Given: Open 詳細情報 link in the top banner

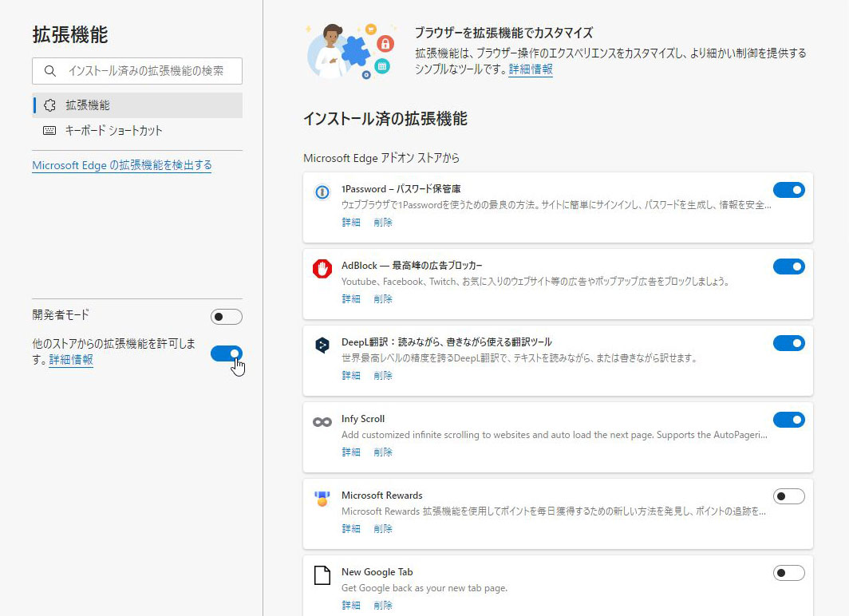Looking at the screenshot, I should (531, 69).
